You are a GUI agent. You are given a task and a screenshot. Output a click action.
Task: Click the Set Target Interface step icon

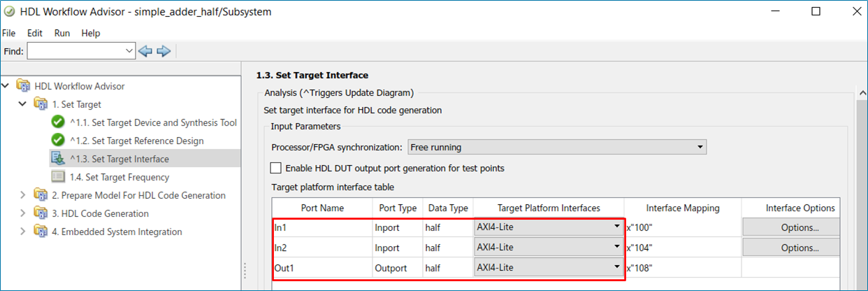pyautogui.click(x=58, y=159)
